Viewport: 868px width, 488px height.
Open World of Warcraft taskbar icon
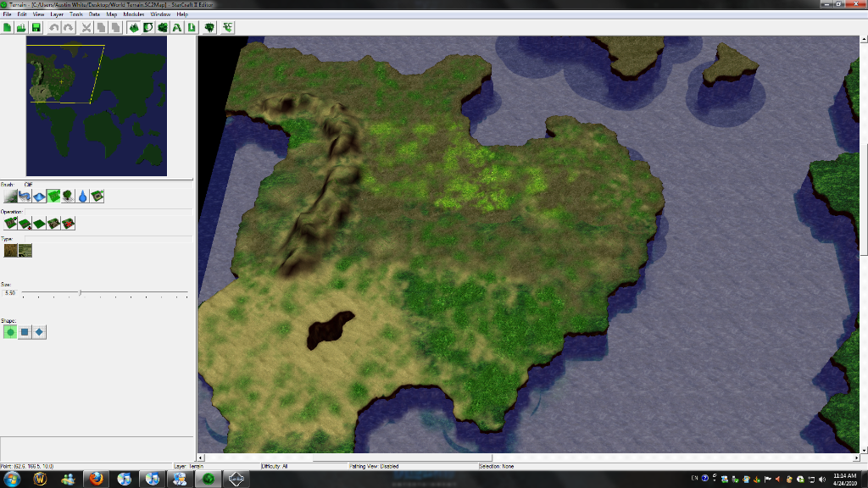coord(40,480)
